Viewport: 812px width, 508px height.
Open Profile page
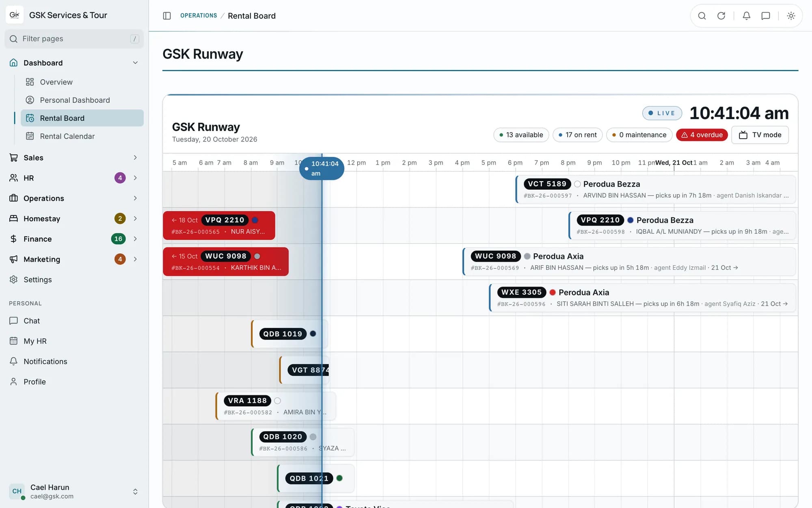pyautogui.click(x=74, y=382)
